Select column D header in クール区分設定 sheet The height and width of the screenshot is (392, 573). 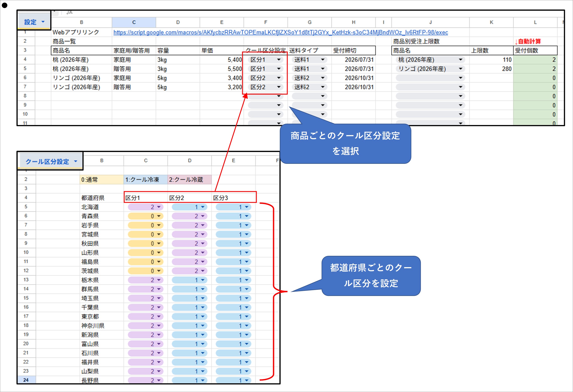190,161
